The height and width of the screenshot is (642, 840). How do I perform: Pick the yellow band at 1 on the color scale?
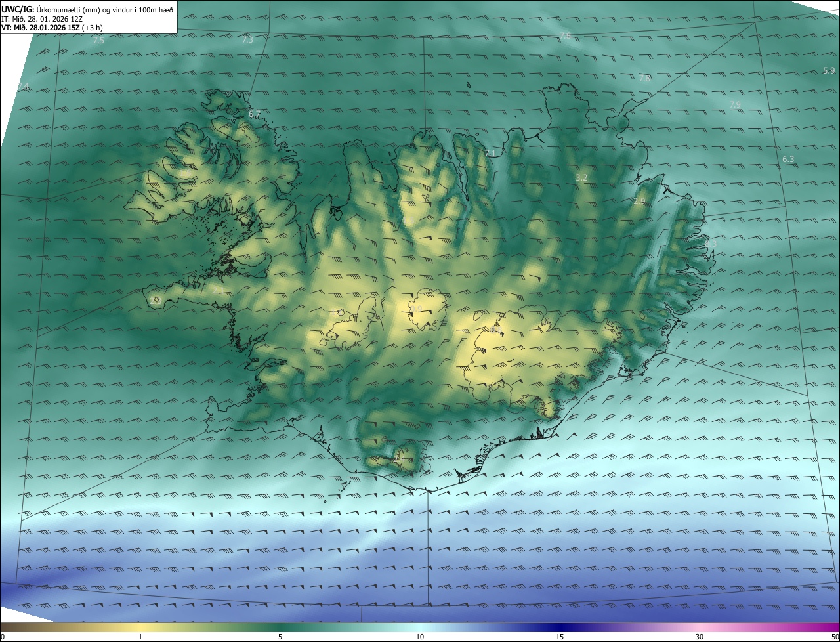140,627
